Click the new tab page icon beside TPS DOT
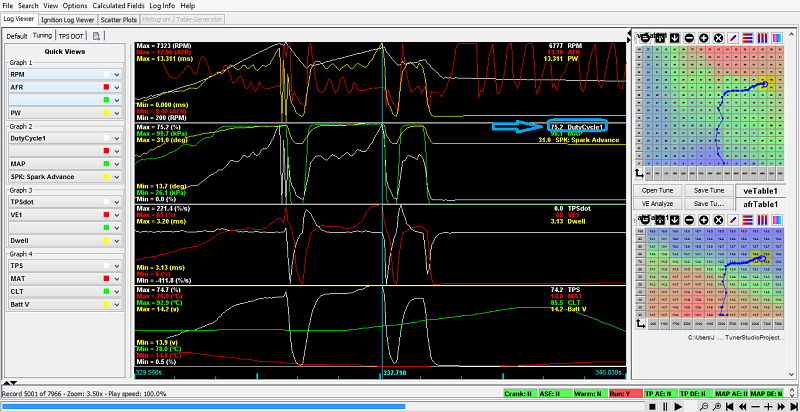 coord(97,36)
